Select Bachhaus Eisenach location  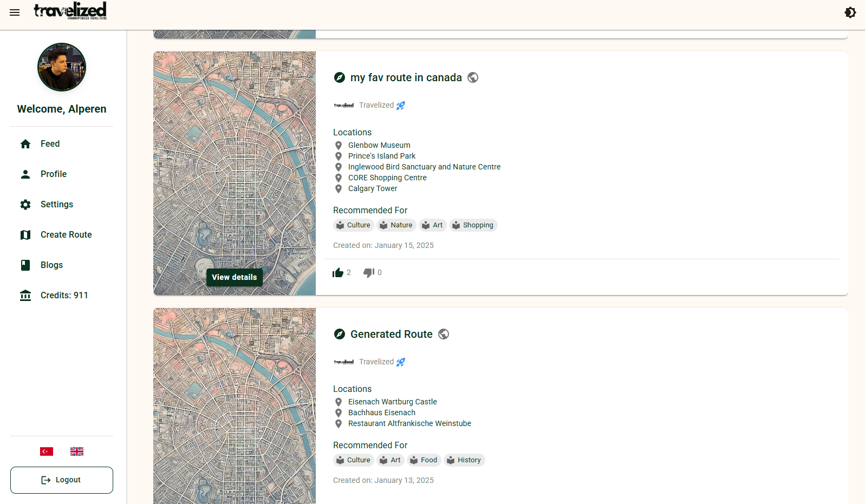(x=382, y=413)
